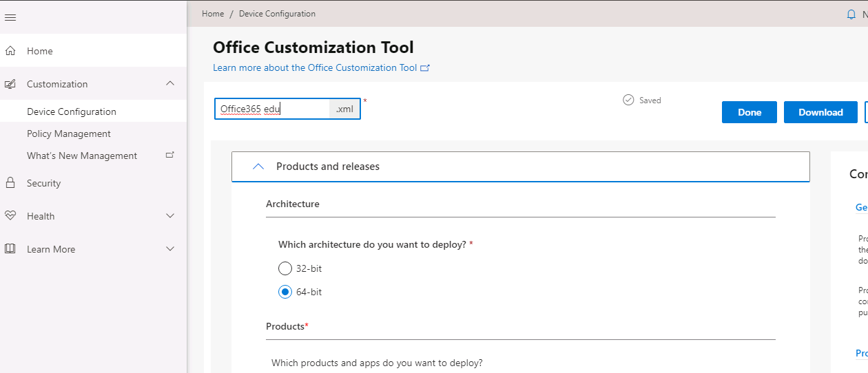
Task: Collapse the Customization sidebar section
Action: point(170,84)
